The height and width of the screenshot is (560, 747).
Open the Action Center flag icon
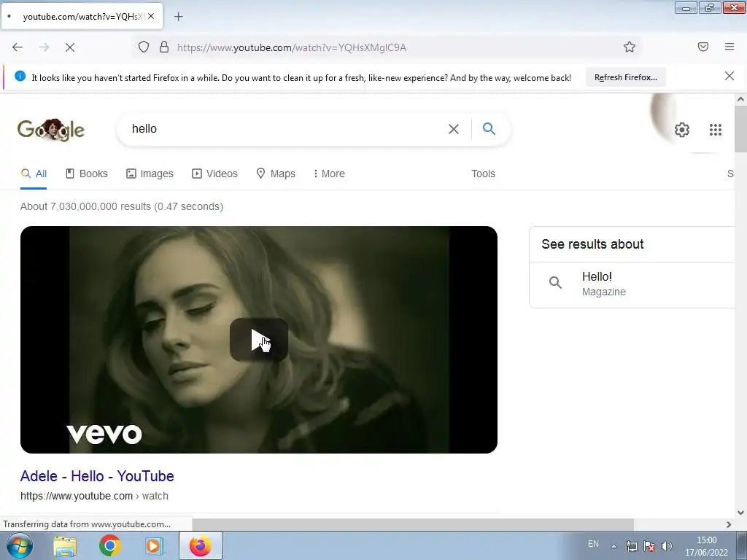click(x=649, y=546)
